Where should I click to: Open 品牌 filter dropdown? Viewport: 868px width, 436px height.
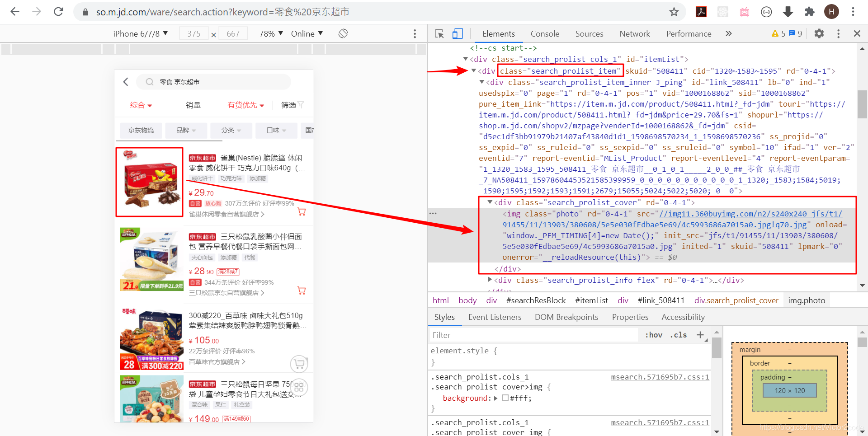[x=186, y=130]
